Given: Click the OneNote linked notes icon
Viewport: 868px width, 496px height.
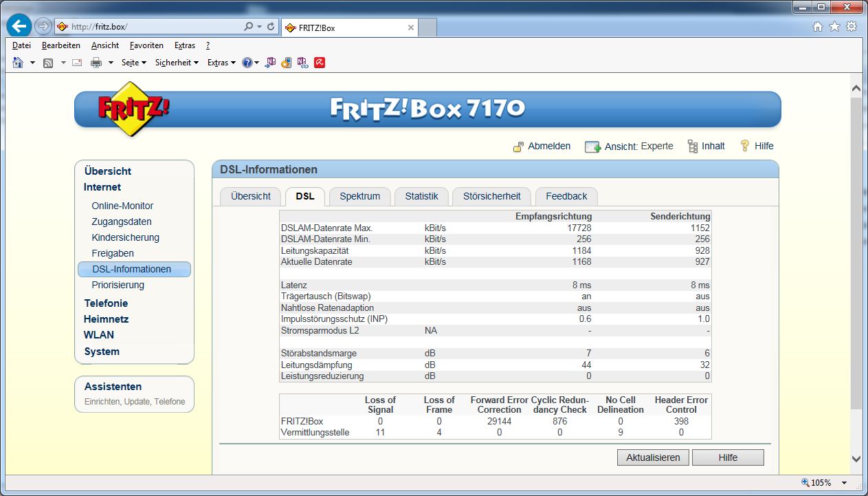Looking at the screenshot, I should coord(302,63).
